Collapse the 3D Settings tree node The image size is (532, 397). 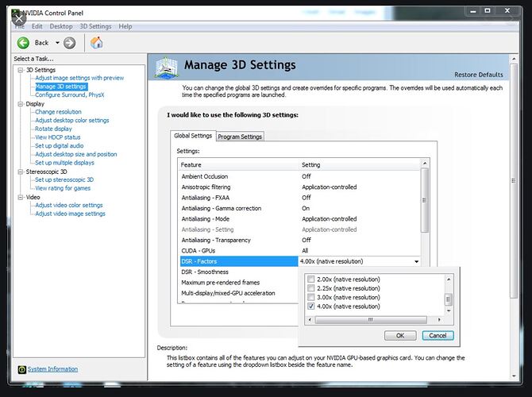(21, 70)
